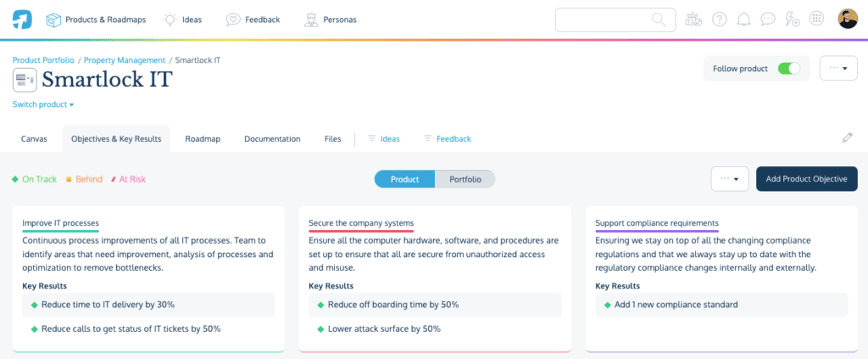Open the chat speech bubble icon
Image resolution: width=868 pixels, height=359 pixels.
pyautogui.click(x=768, y=20)
